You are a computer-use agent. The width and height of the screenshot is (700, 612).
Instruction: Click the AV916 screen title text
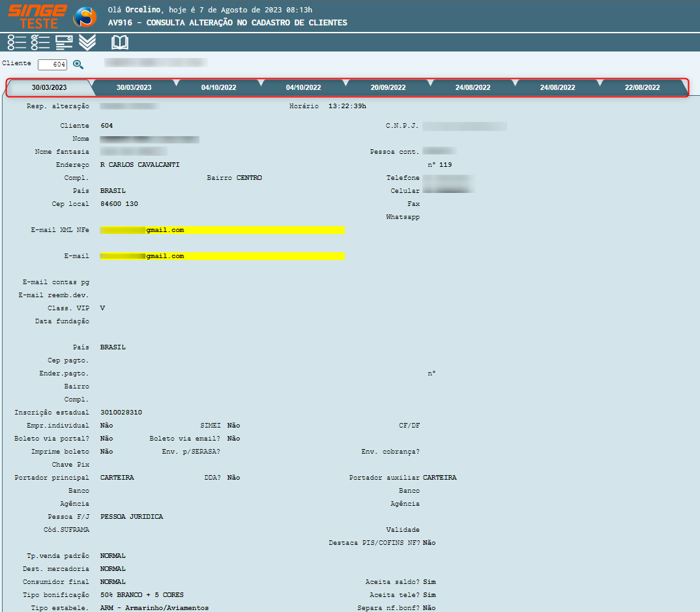[x=227, y=23]
